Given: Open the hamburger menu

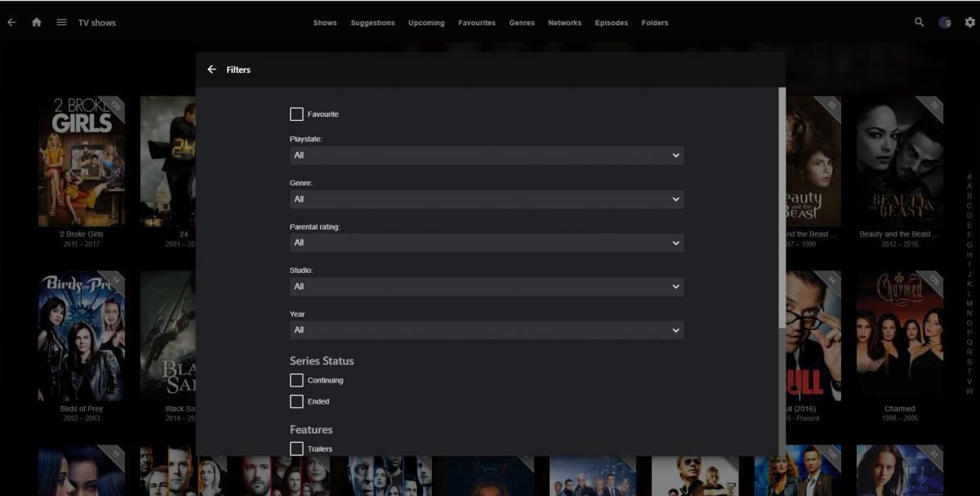Looking at the screenshot, I should (x=61, y=22).
